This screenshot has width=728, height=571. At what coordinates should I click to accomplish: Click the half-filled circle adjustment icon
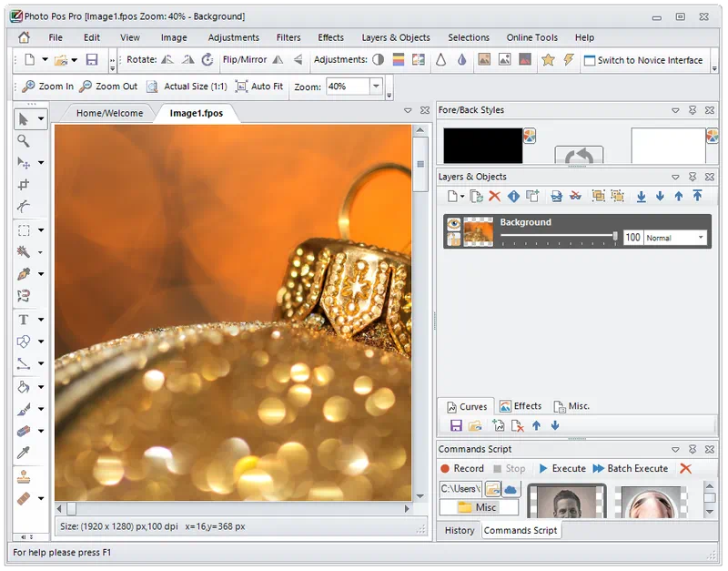(379, 59)
